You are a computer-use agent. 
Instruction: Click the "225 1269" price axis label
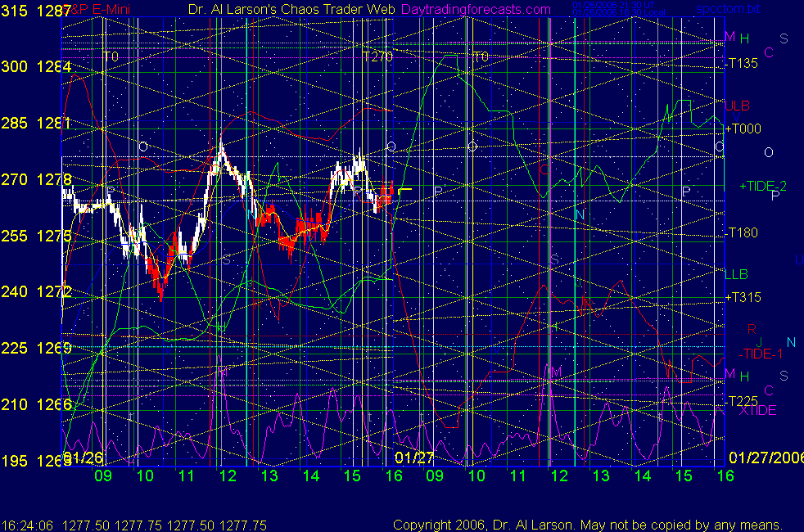(x=36, y=348)
